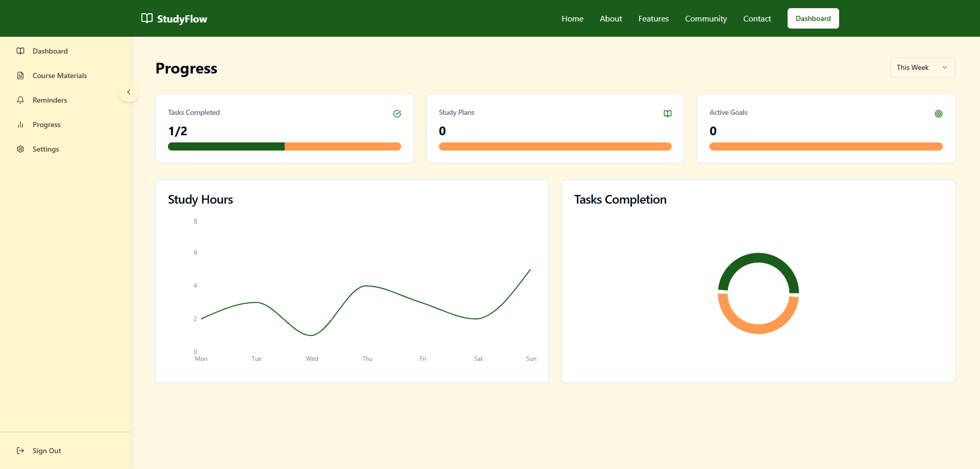980x469 pixels.
Task: Click the Tasks Completed checkmark icon
Action: pyautogui.click(x=397, y=114)
